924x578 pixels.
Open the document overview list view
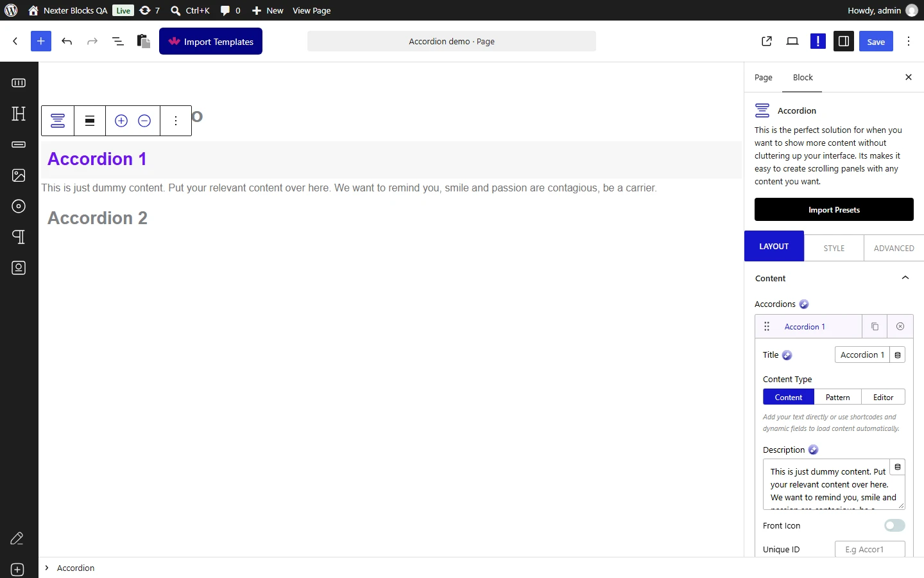[x=118, y=41]
